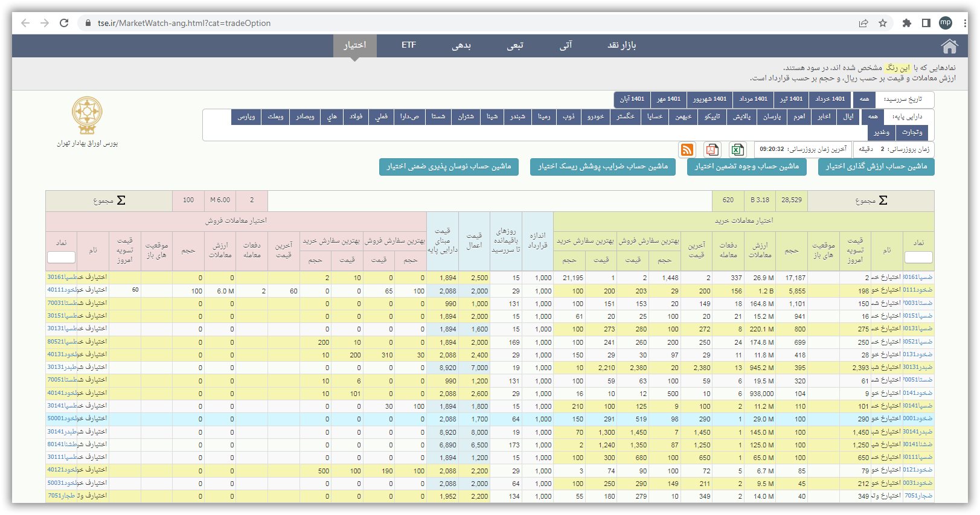Filter expiry date by 1401 آبان
Image resolution: width=980 pixels, height=515 pixels.
632,99
